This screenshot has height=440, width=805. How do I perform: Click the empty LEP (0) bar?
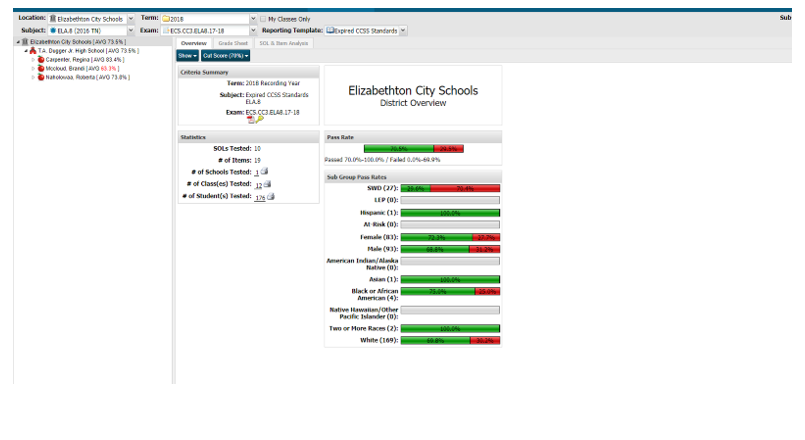click(x=450, y=200)
